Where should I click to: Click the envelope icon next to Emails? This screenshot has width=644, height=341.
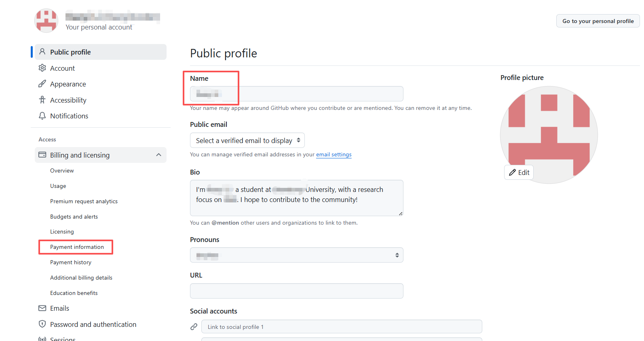point(42,308)
